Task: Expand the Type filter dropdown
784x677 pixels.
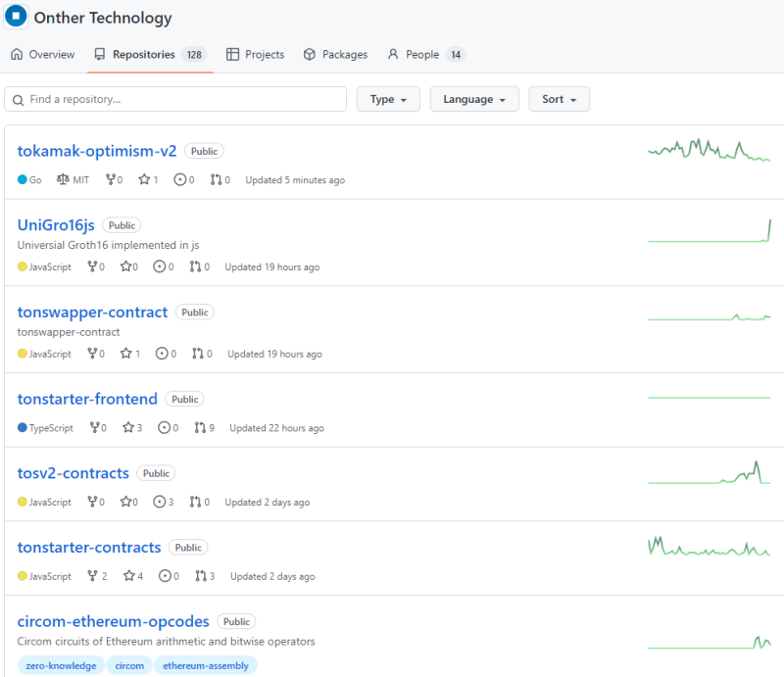Action: click(388, 99)
